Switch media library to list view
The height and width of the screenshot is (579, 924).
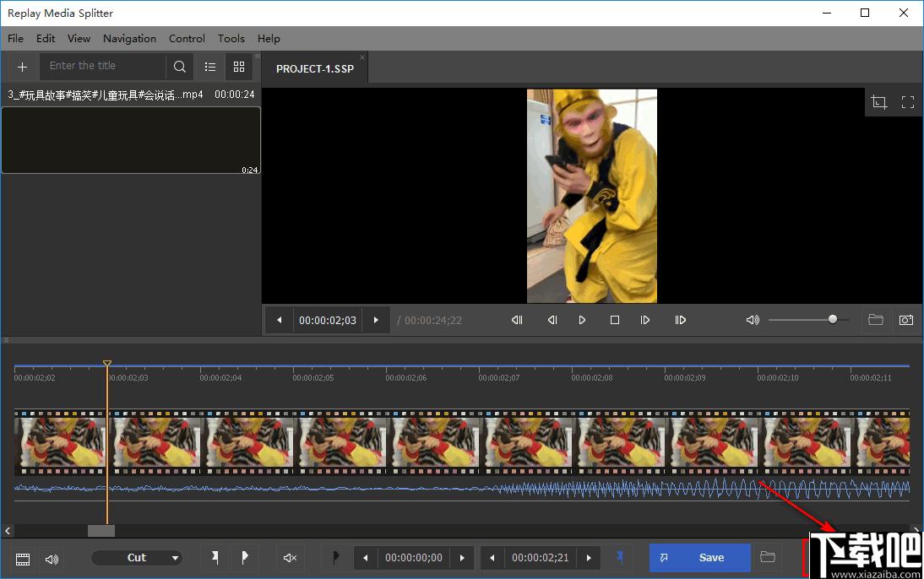[x=209, y=67]
